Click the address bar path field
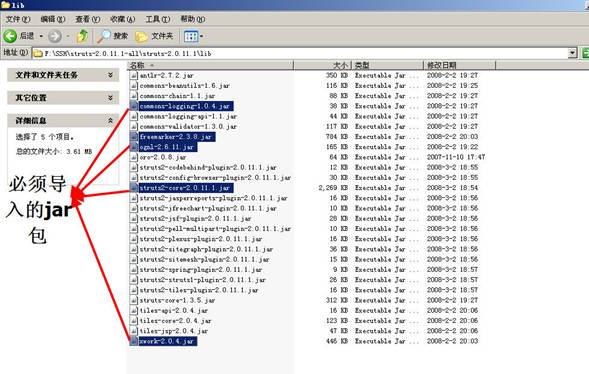The width and height of the screenshot is (589, 374). pyautogui.click(x=301, y=53)
